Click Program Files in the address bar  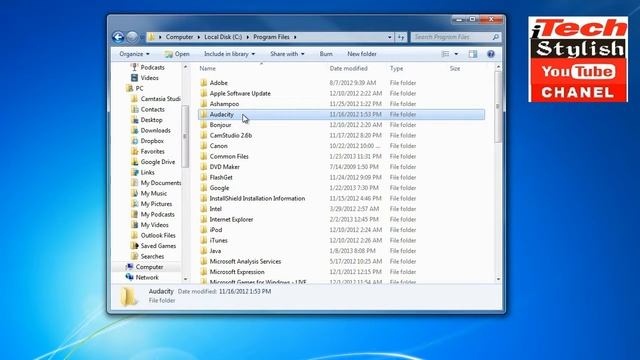pos(271,37)
